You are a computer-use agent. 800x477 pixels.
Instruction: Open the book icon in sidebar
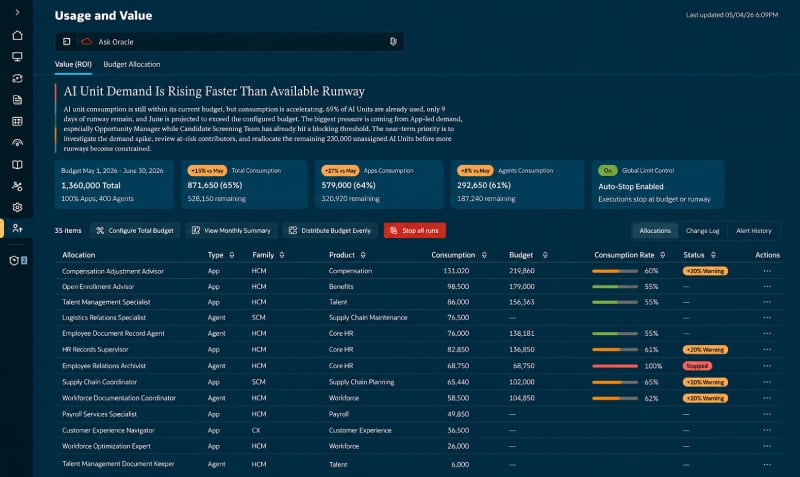click(17, 164)
